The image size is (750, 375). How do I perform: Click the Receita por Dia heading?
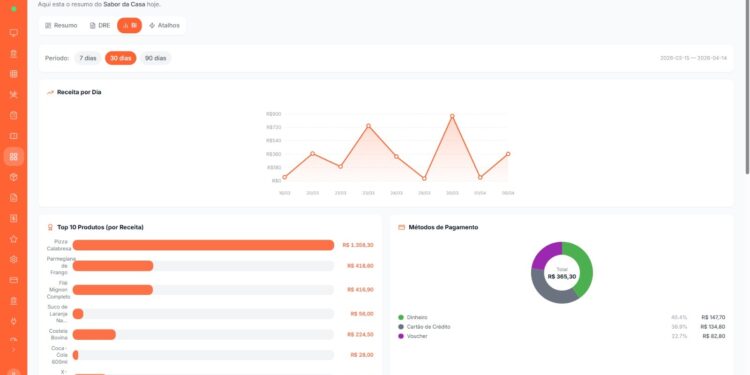[79, 92]
